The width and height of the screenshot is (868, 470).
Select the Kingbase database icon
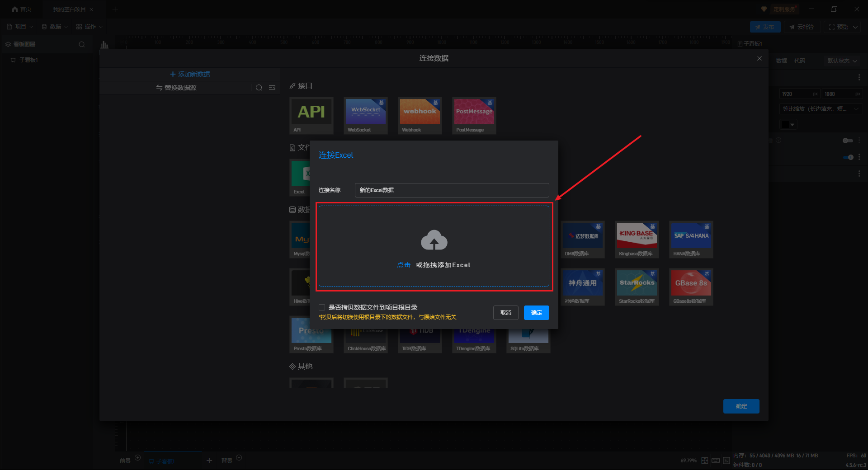pyautogui.click(x=637, y=235)
